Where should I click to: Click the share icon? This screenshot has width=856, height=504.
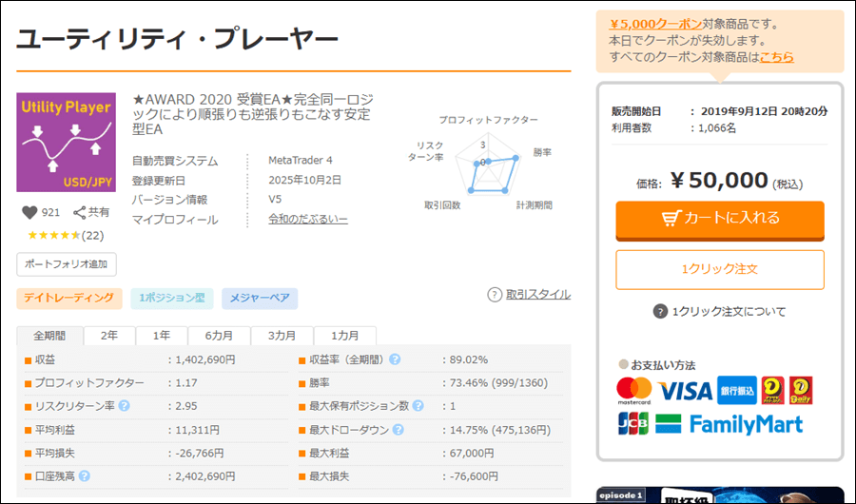[80, 213]
